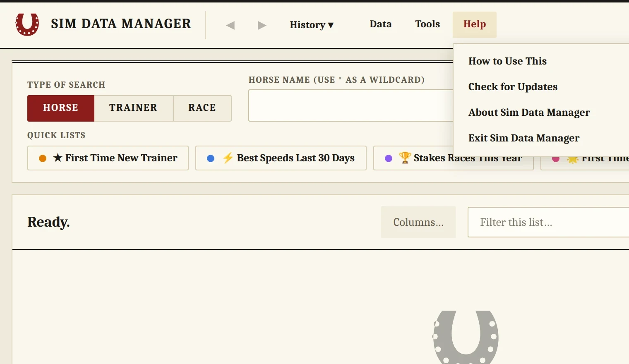Click the horse name input field
Image resolution: width=629 pixels, height=364 pixels.
(x=351, y=106)
